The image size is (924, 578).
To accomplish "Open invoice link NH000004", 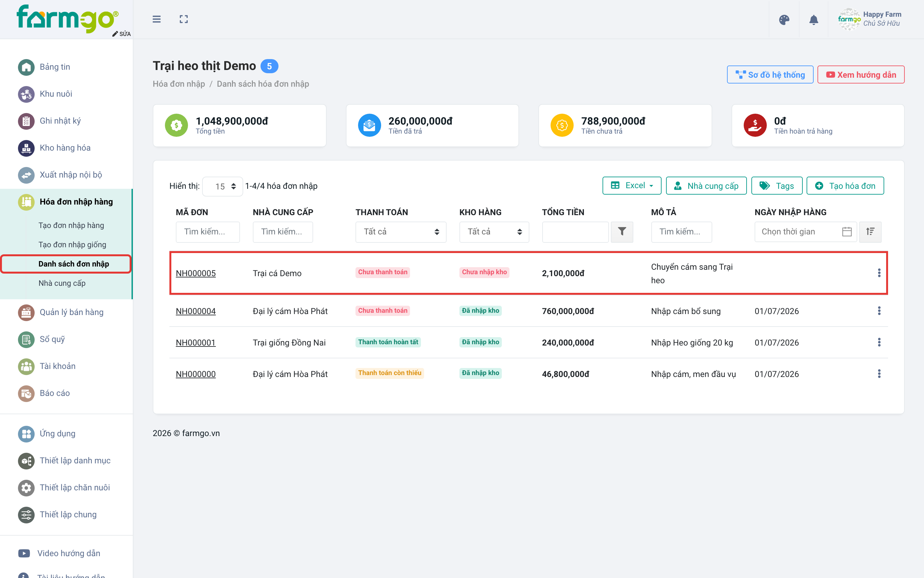I will [x=195, y=311].
